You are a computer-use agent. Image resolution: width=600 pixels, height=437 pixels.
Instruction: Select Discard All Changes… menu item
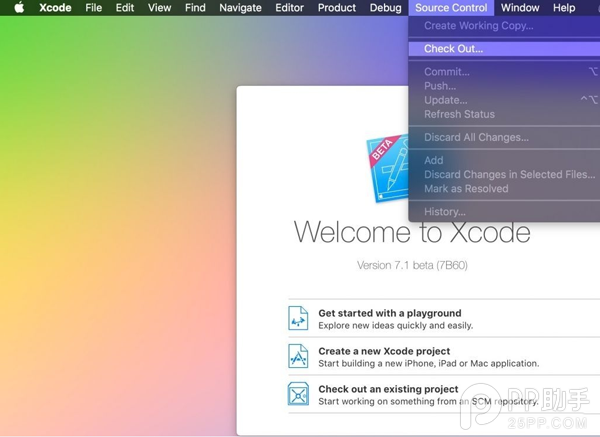click(x=504, y=137)
